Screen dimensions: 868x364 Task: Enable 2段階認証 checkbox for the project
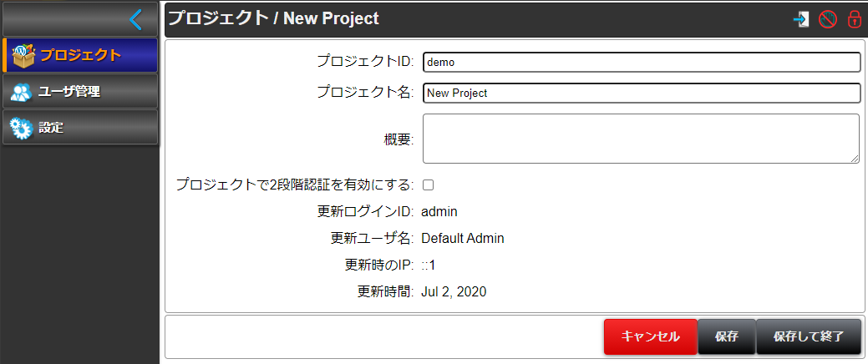[428, 185]
